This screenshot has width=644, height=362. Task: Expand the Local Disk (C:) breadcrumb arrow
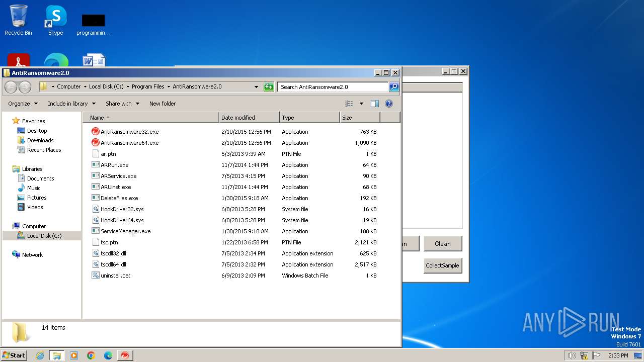pos(128,86)
